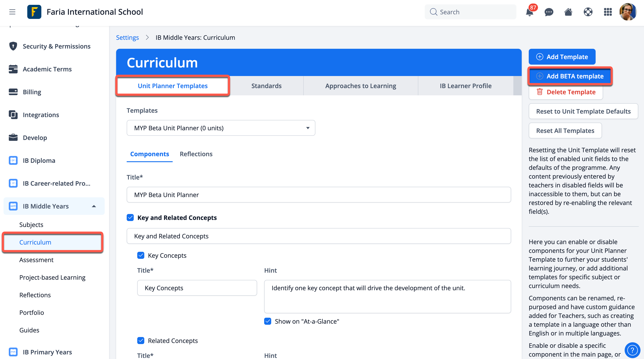Viewport: 644px width, 359px height.
Task: Open Portfolio in the sidebar
Action: click(x=32, y=312)
